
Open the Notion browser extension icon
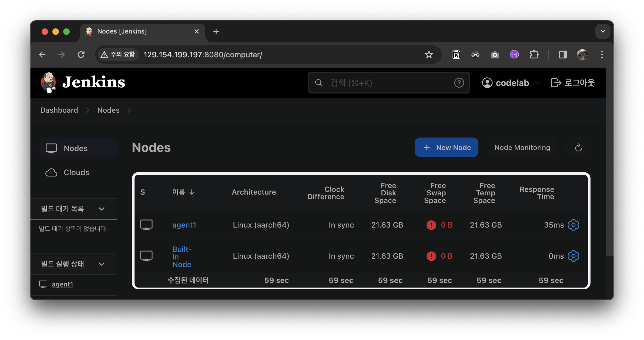point(456,55)
